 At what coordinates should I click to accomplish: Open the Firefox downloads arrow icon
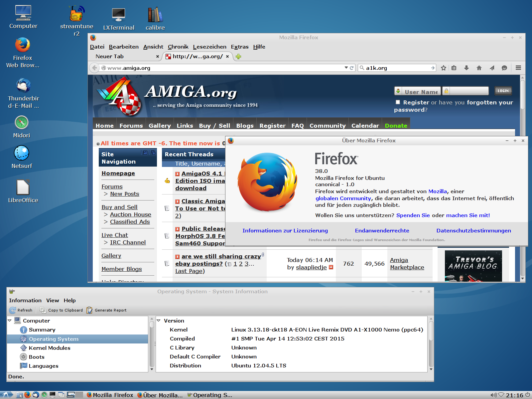pos(466,68)
